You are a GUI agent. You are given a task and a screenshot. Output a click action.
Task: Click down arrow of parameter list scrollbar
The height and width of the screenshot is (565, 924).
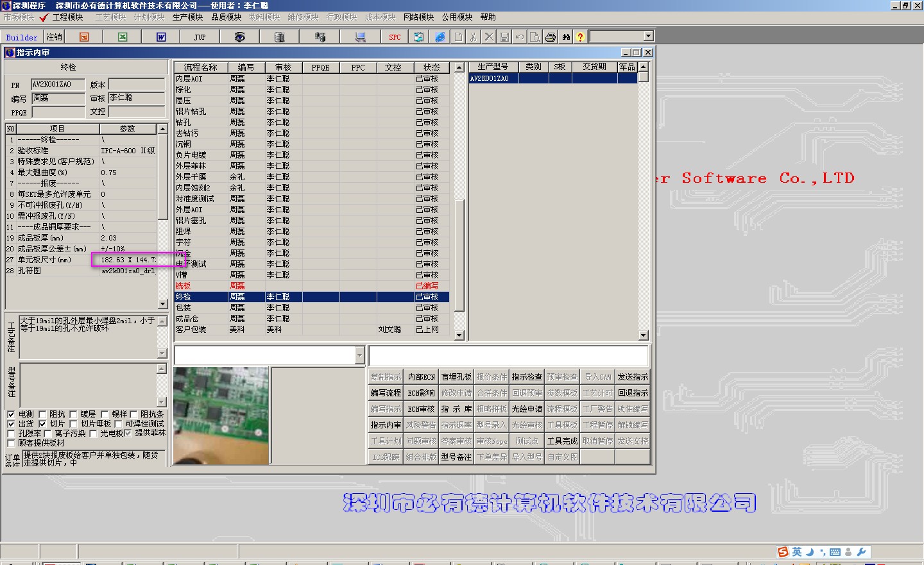(x=162, y=304)
